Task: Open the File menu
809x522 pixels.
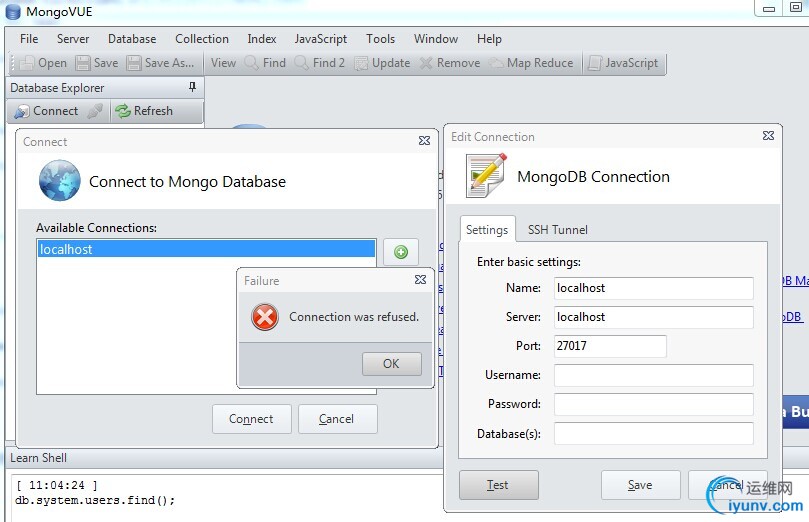Action: pyautogui.click(x=29, y=39)
